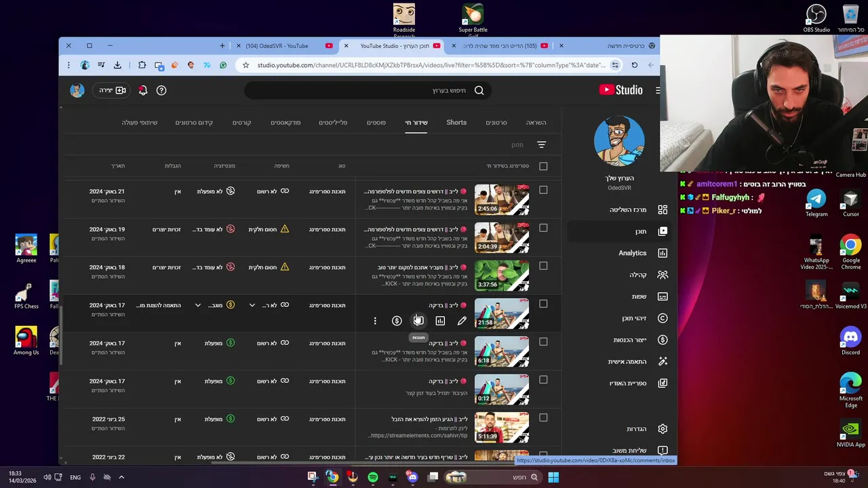Switch to the סרטונים (Videos) tab
Viewport: 868px width, 488px height.
click(496, 123)
